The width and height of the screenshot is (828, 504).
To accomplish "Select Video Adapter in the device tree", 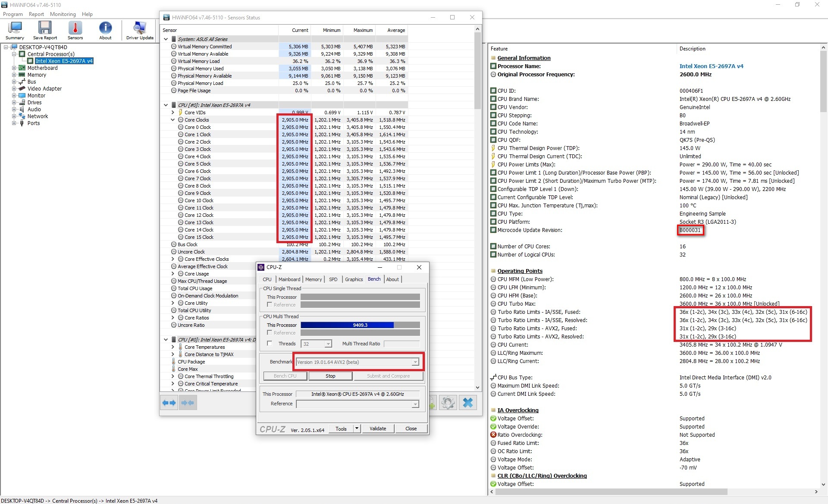I will (44, 89).
